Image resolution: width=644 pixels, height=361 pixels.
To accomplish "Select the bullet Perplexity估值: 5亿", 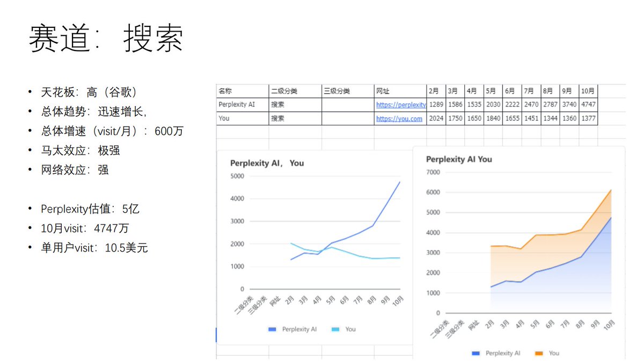I will tap(90, 209).
